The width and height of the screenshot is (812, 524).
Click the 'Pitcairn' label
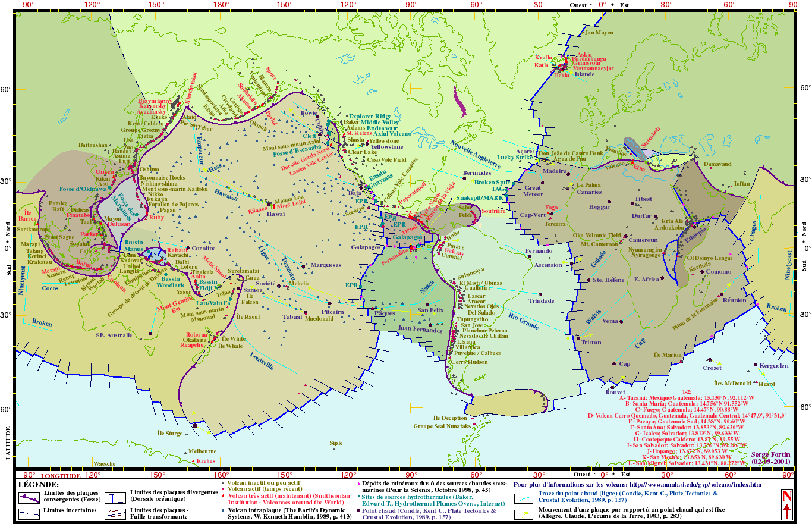[333, 312]
